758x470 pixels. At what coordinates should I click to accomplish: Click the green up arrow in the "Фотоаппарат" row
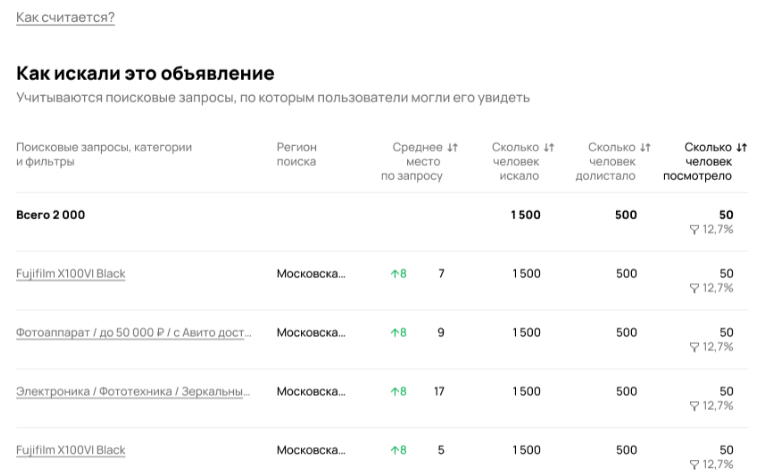click(x=394, y=332)
